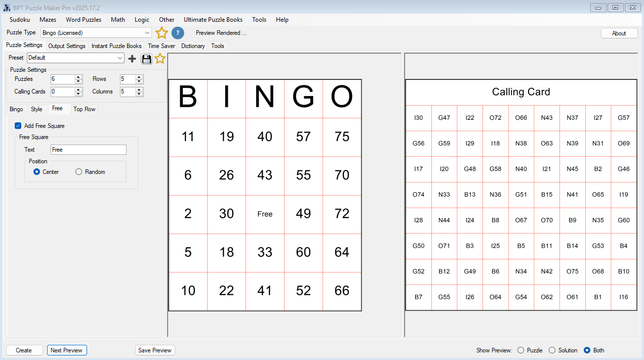Open the Top Row tab

[84, 109]
